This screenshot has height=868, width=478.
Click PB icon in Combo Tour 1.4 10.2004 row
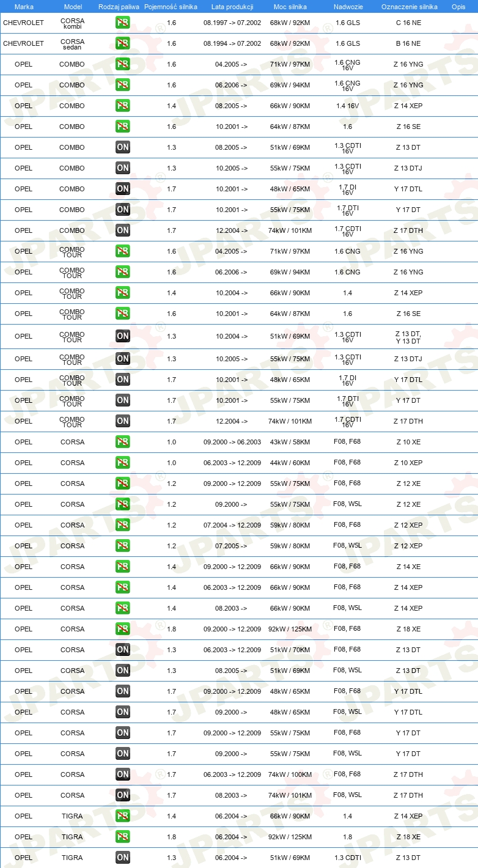[122, 293]
